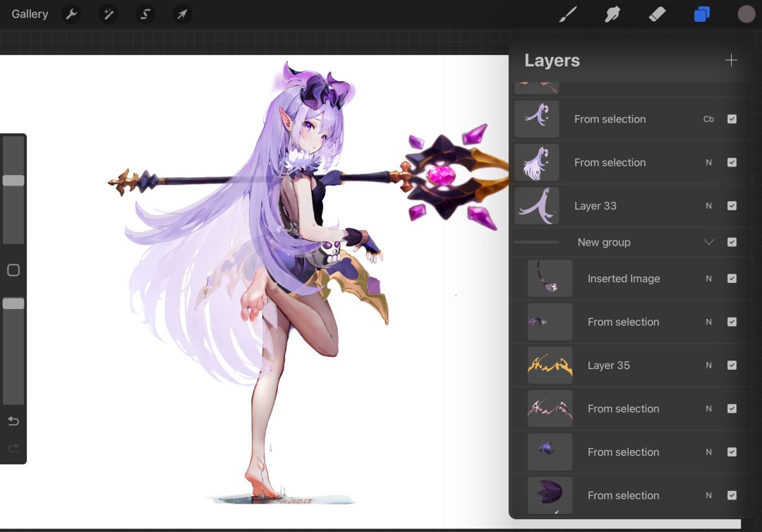762x532 pixels.
Task: Open N blend mode for Layer 35
Action: click(708, 365)
